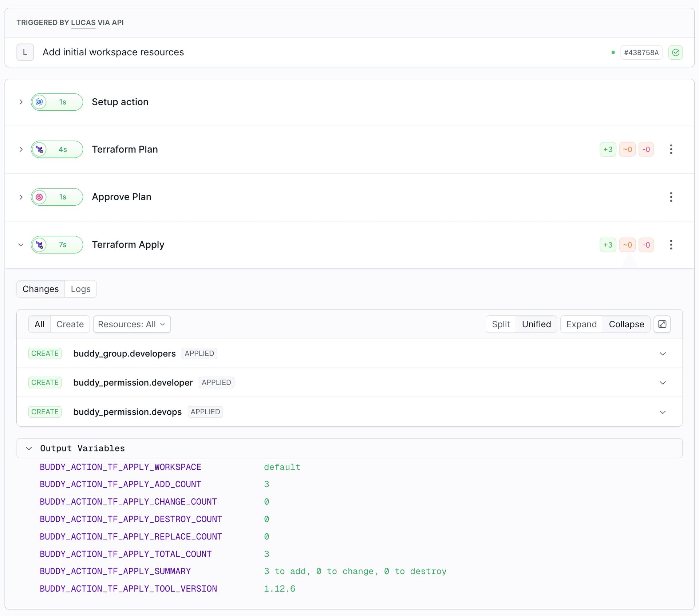Screen dimensions: 699x616
Task: Expand buddy_permission.developer change details
Action: (663, 383)
